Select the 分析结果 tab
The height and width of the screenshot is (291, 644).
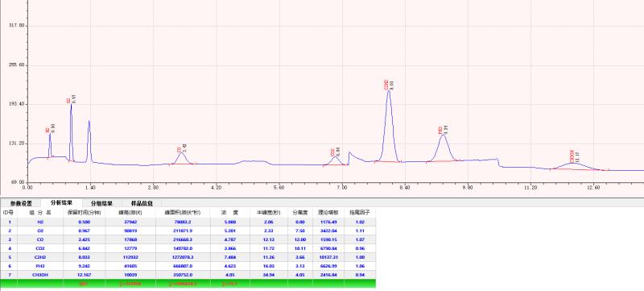coord(62,202)
